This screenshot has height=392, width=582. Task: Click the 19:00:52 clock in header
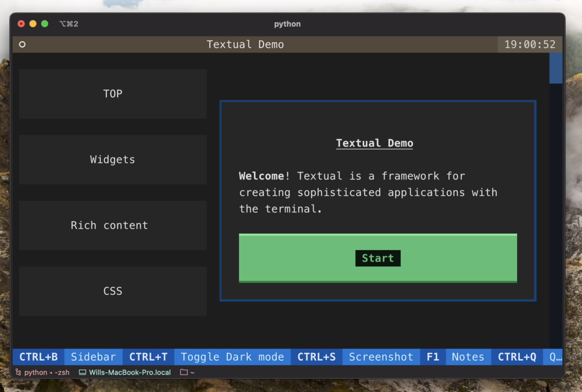pyautogui.click(x=530, y=45)
